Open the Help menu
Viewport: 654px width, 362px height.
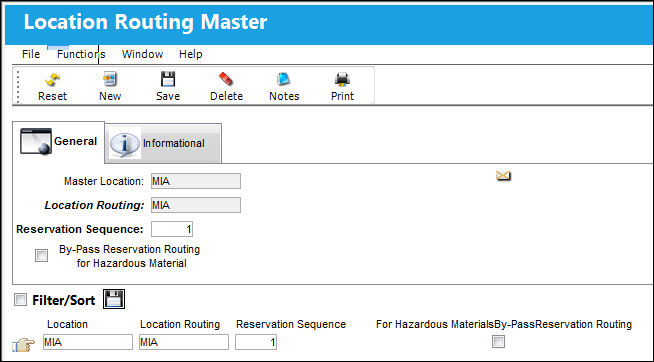[191, 54]
